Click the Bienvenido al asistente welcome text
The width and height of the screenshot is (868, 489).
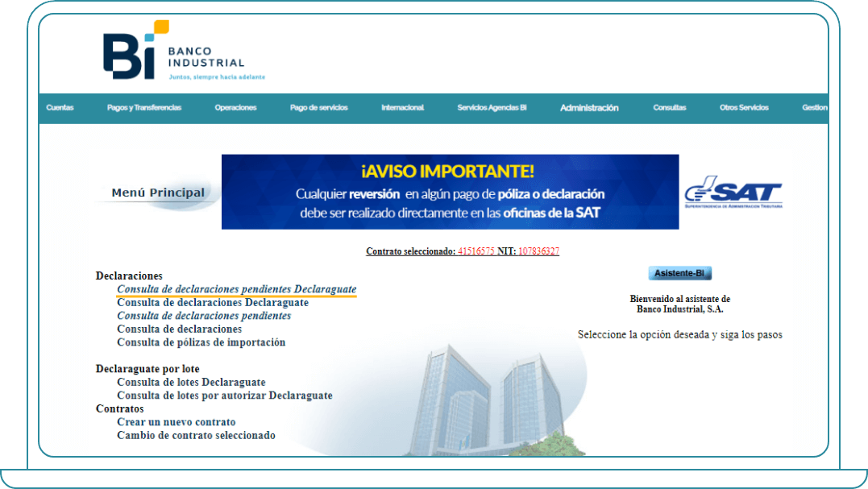[x=679, y=305]
